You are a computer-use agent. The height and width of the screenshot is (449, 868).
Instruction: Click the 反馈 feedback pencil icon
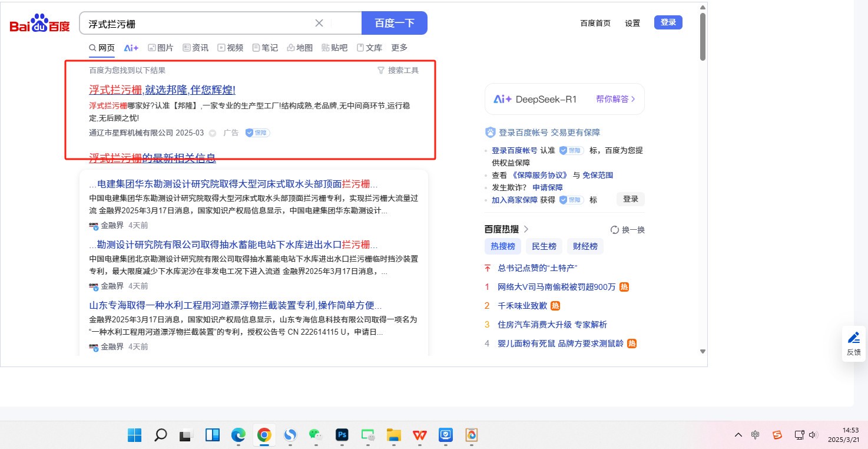[853, 338]
